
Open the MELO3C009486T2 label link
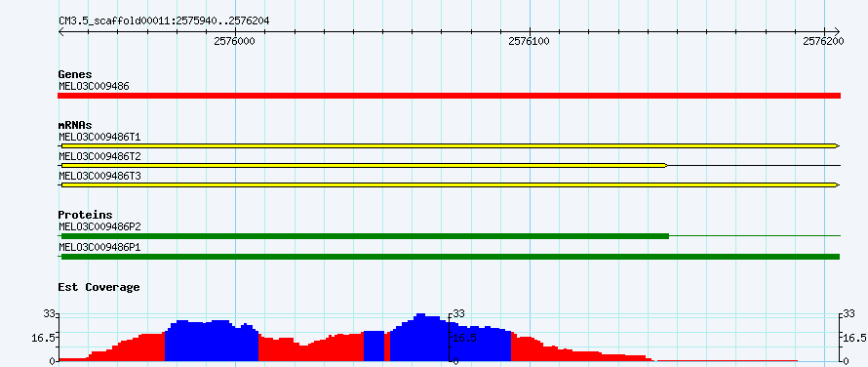coord(99,156)
